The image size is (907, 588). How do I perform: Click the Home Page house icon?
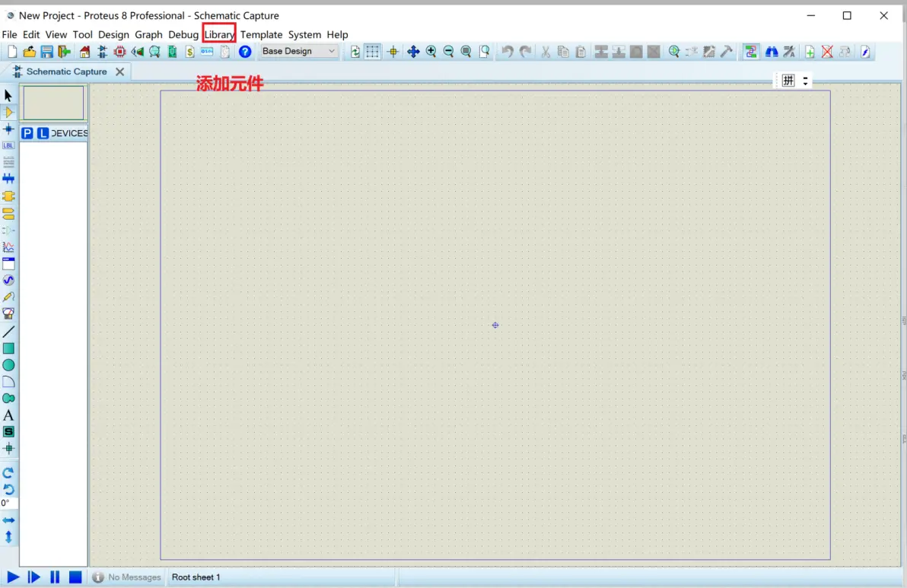[84, 52]
